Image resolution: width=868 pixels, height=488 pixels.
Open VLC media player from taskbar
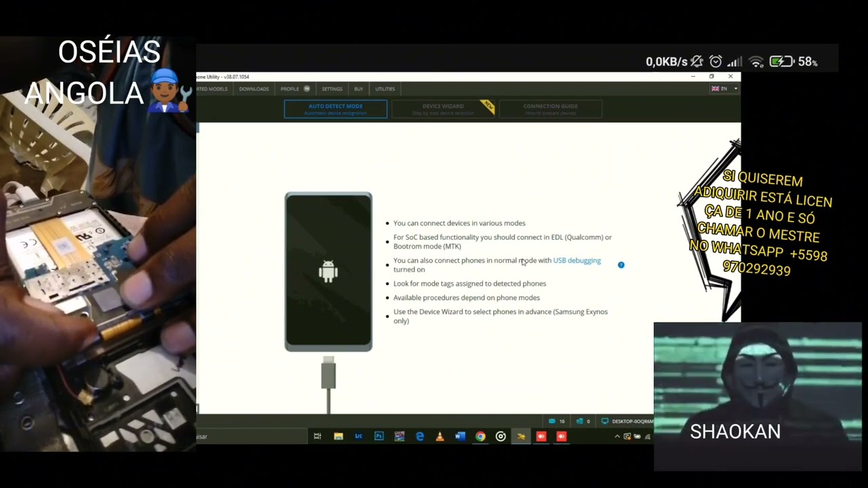(439, 436)
